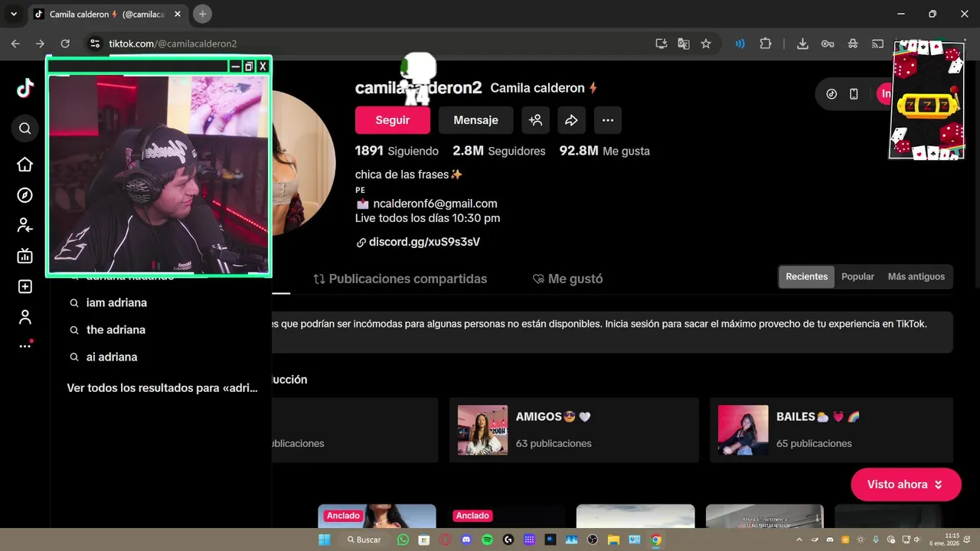
Task: Click the TikTok coins icon in top bar
Action: point(831,94)
